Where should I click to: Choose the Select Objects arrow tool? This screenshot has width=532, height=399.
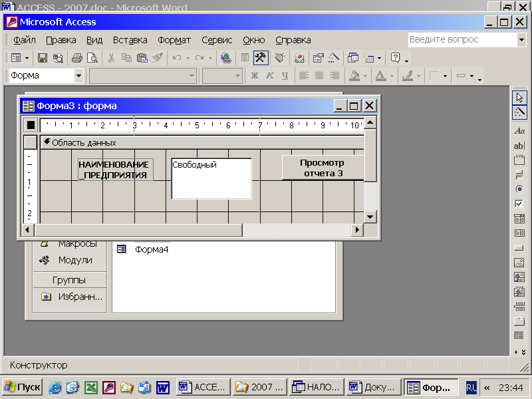click(519, 98)
